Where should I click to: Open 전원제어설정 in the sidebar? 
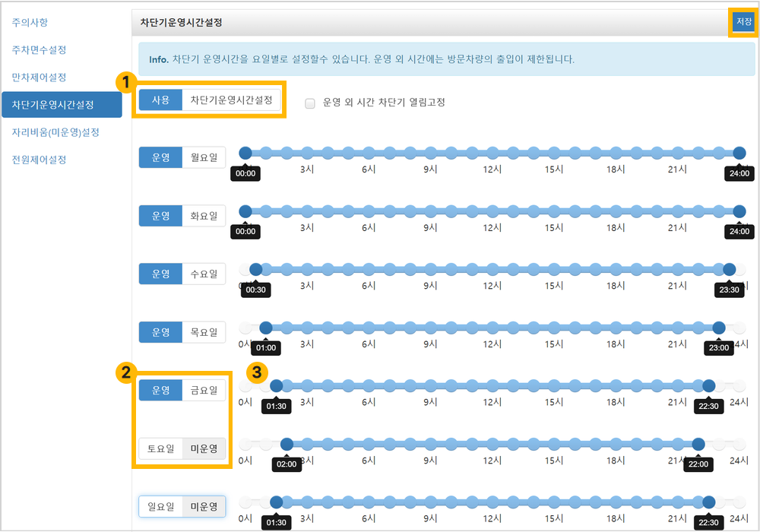(39, 160)
